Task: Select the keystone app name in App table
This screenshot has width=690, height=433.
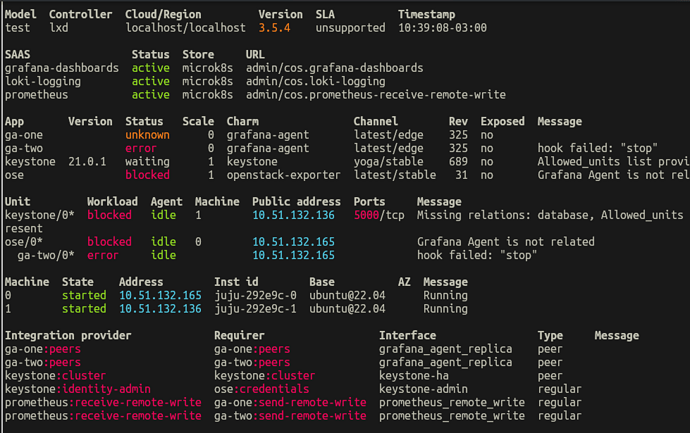Action: pos(30,162)
